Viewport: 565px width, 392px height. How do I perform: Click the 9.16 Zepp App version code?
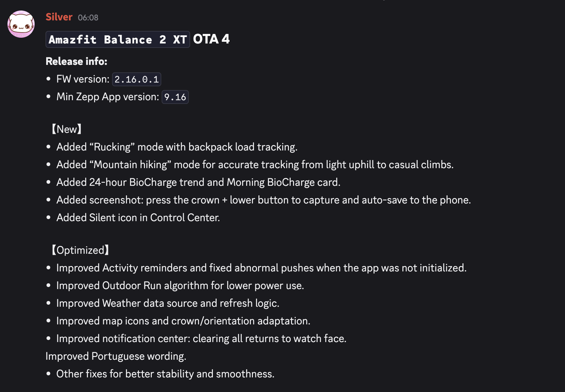pos(175,97)
